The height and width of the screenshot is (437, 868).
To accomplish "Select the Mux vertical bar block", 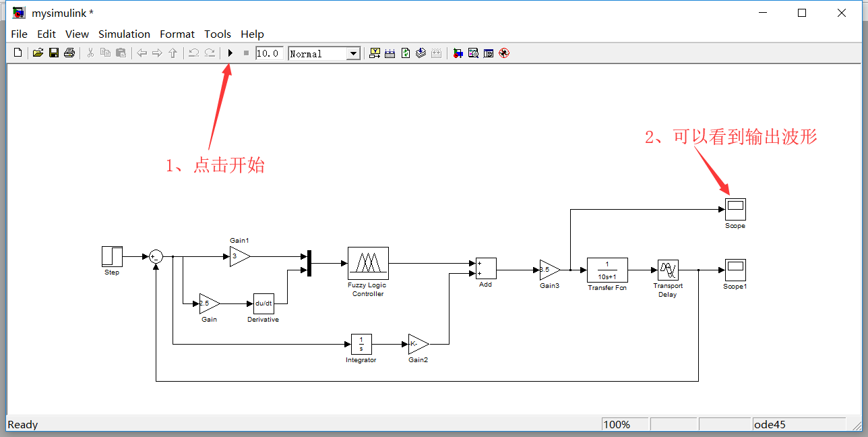I will coord(309,263).
